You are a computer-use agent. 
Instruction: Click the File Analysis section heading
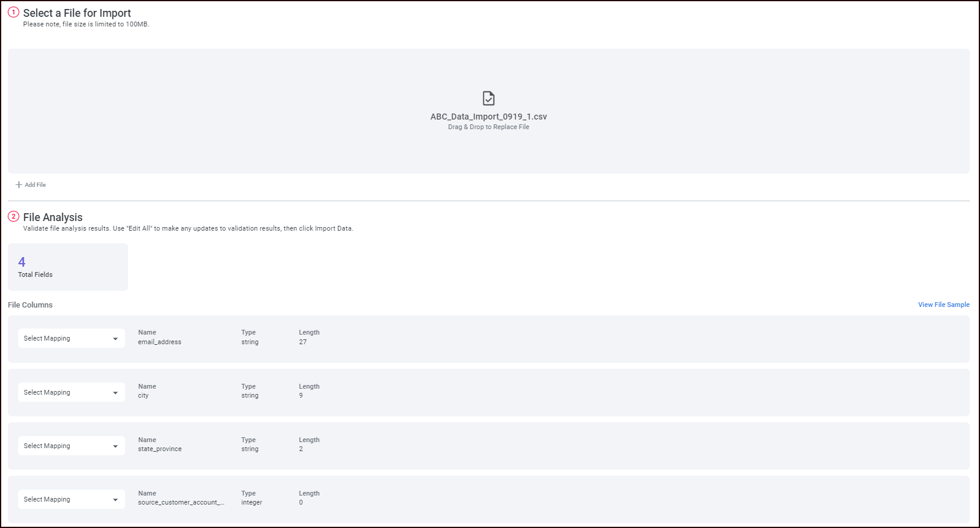53,217
